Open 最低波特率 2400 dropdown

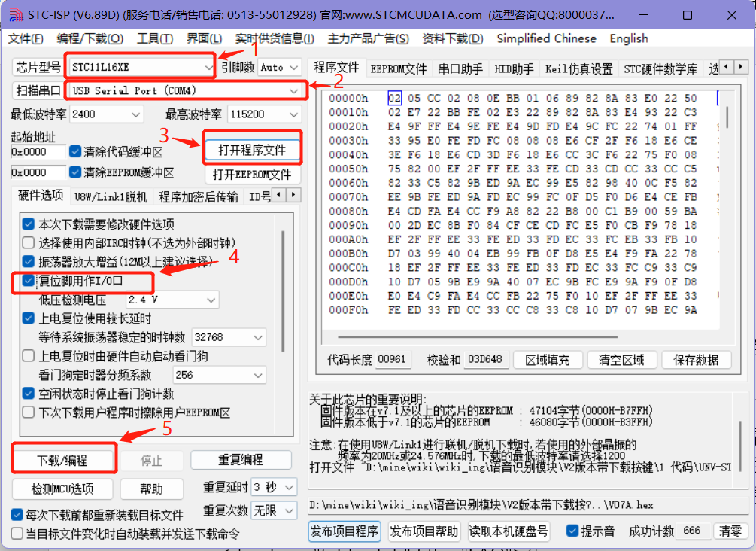106,114
